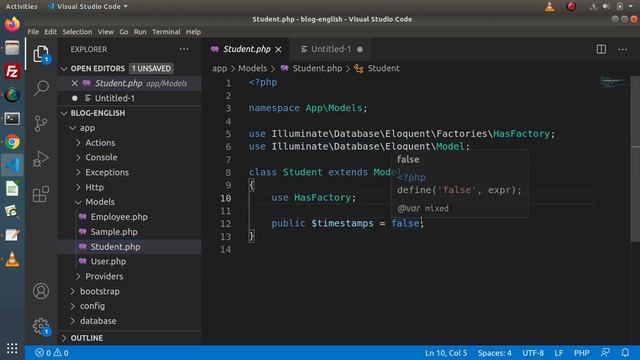Click the Split Editor icon
The image size is (640, 360).
[x=601, y=49]
